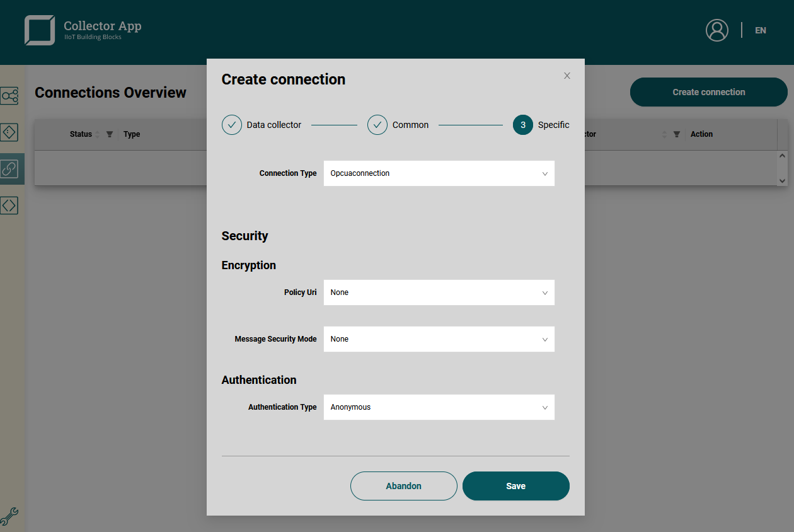Return to the Common step
Screen dimensions: 794x532
pyautogui.click(x=377, y=125)
